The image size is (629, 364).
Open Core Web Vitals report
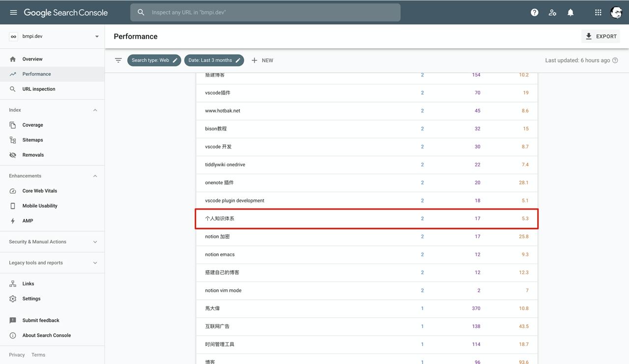click(x=39, y=191)
